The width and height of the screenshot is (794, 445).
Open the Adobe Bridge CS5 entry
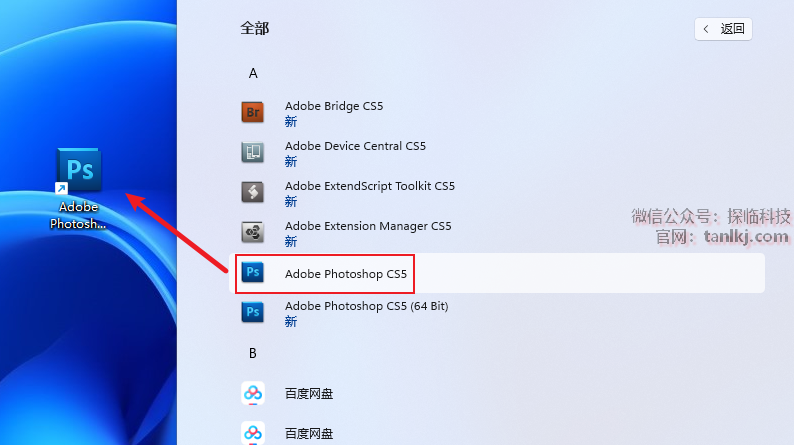click(334, 106)
